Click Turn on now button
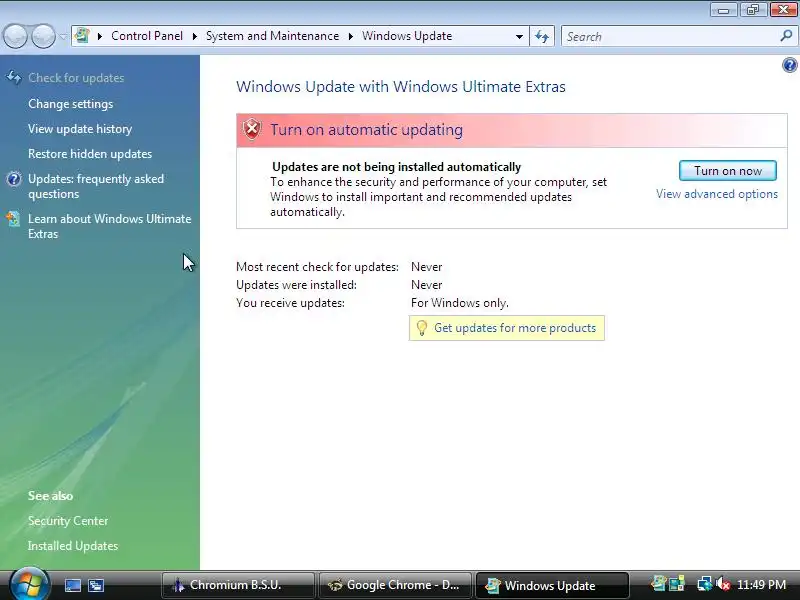800x600 pixels. [728, 171]
